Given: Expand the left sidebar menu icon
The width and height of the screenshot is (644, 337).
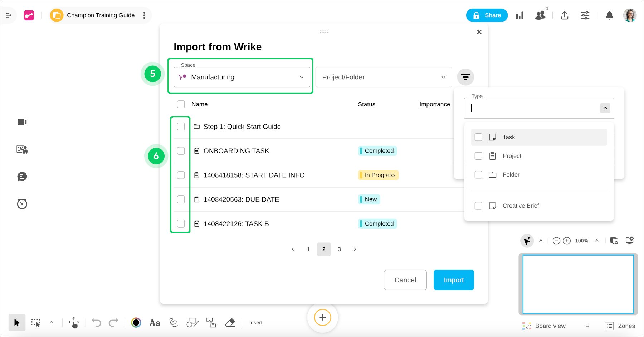Looking at the screenshot, I should click(x=9, y=15).
